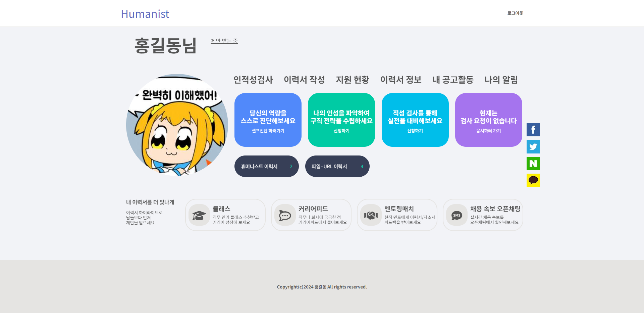
Task: Open the 클래스 card title
Action: [x=221, y=209]
